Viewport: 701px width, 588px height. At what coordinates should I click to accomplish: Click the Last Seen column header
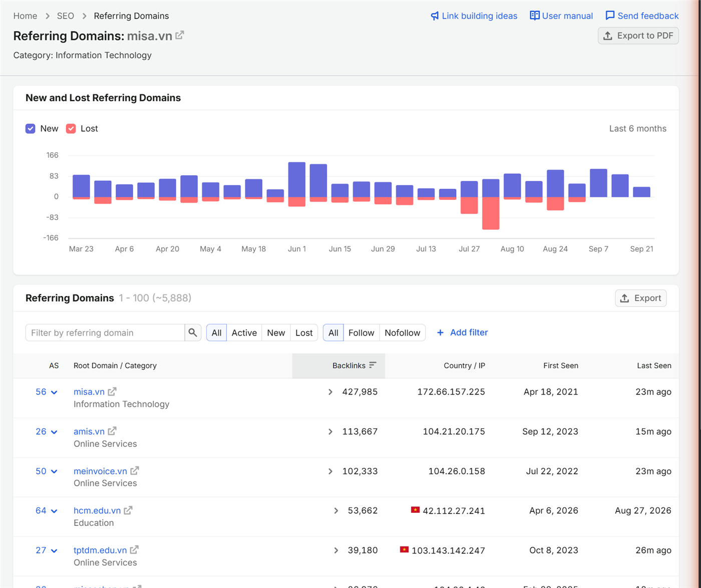click(x=654, y=366)
